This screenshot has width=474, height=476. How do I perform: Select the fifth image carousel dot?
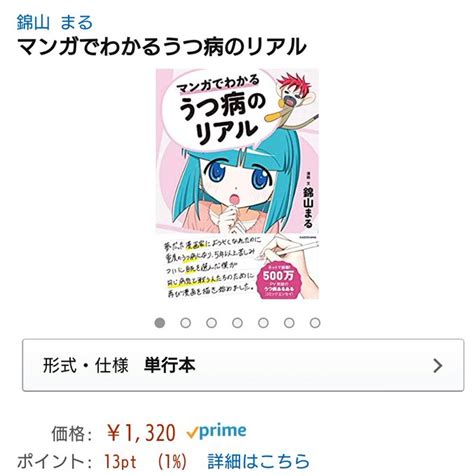coord(263,323)
